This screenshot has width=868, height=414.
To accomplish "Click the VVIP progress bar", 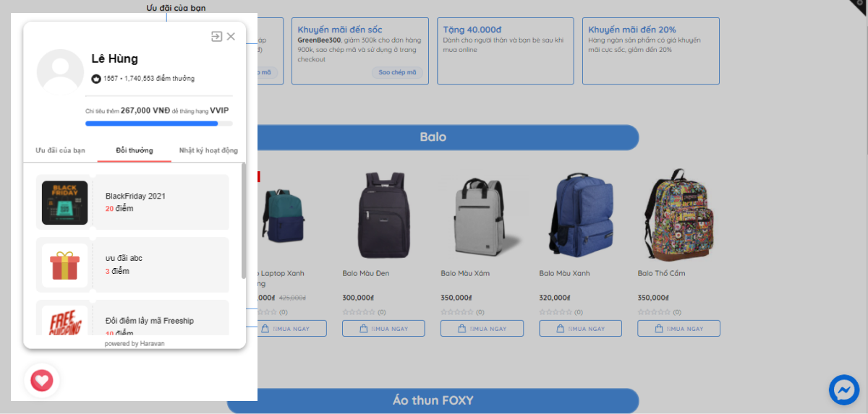I will click(x=159, y=124).
